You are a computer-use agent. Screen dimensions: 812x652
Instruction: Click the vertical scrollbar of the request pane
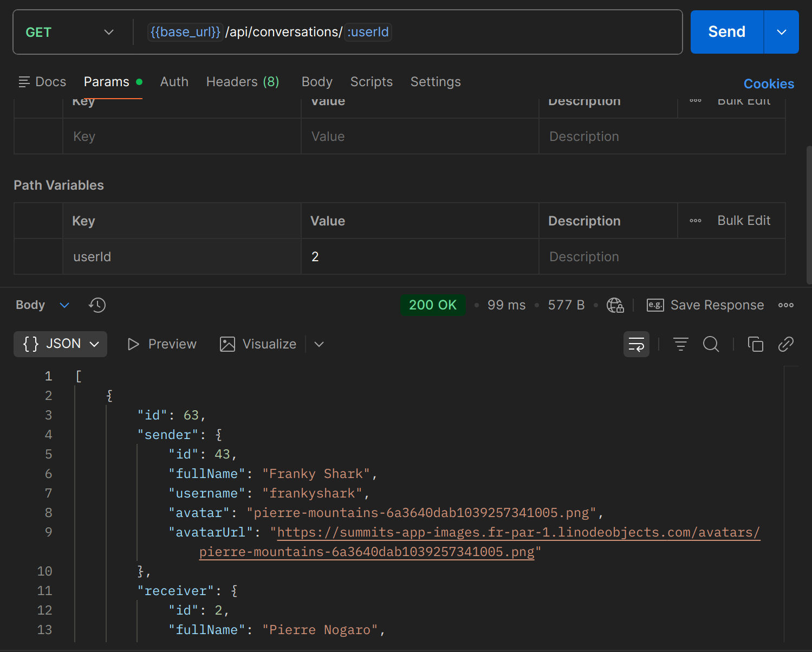point(809,215)
